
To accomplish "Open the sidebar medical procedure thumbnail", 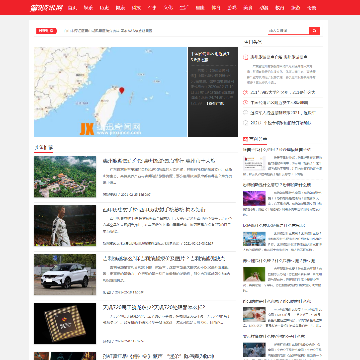I will point(254,314).
